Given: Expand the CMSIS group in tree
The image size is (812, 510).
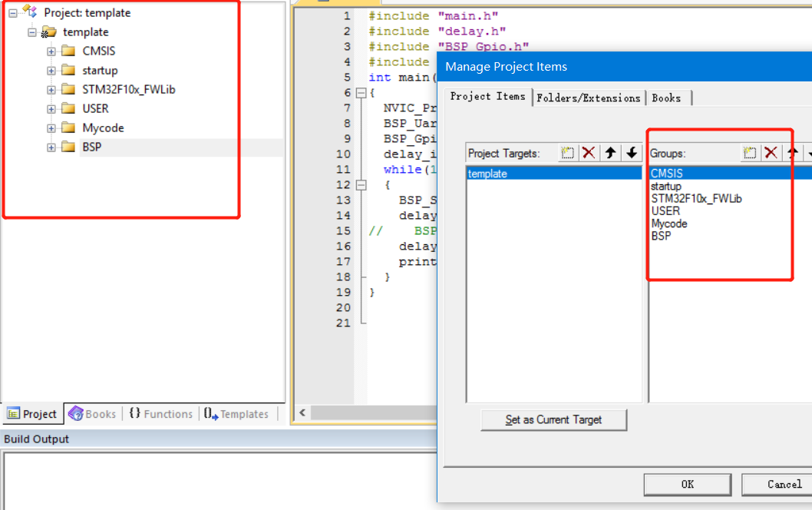Looking at the screenshot, I should [51, 51].
